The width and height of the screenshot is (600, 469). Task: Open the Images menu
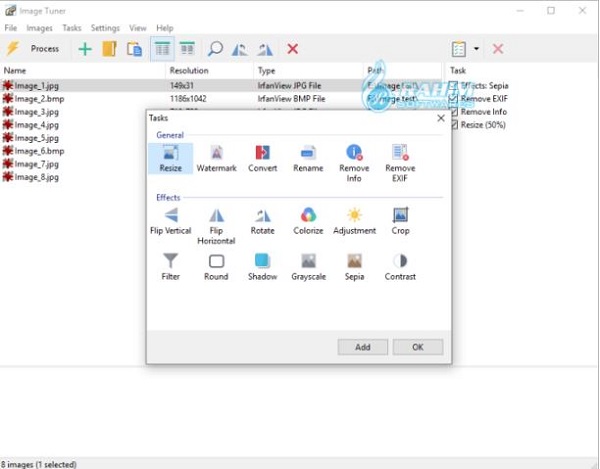[x=39, y=28]
